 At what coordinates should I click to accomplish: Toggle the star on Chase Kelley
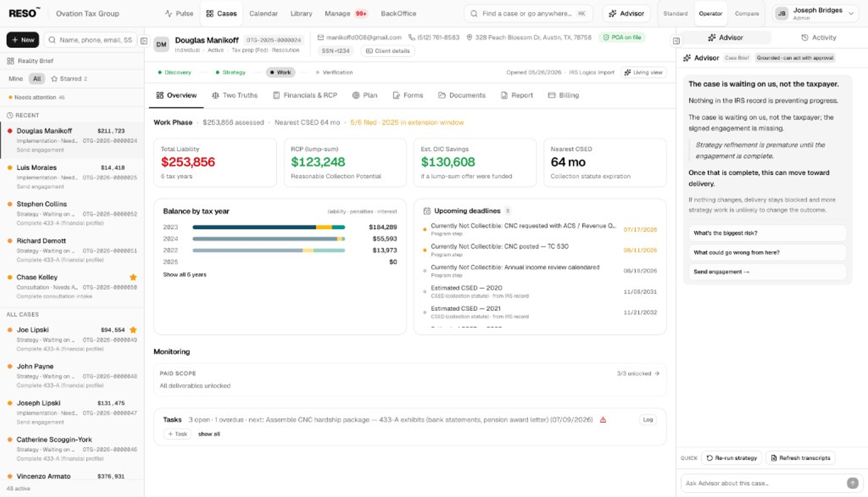[133, 277]
